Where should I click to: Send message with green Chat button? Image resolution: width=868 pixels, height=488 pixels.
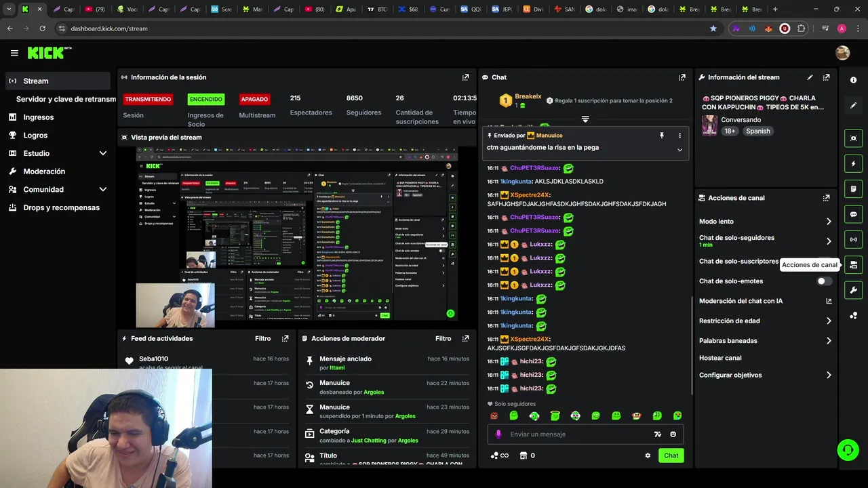(671, 455)
